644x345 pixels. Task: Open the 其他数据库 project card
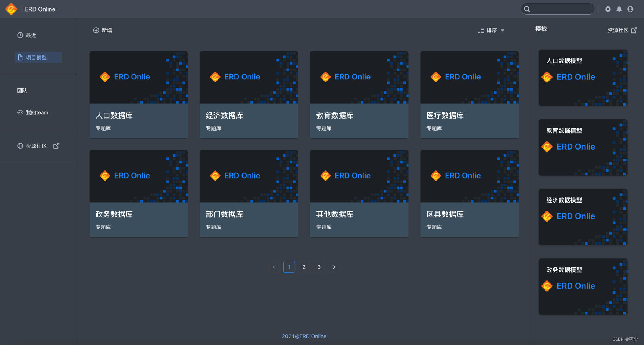pos(359,194)
